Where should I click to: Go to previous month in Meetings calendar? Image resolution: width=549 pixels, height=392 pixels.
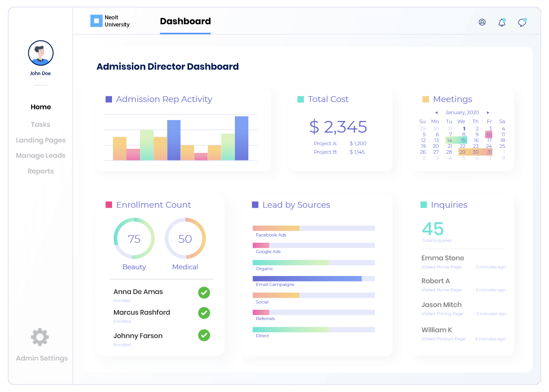click(x=436, y=113)
